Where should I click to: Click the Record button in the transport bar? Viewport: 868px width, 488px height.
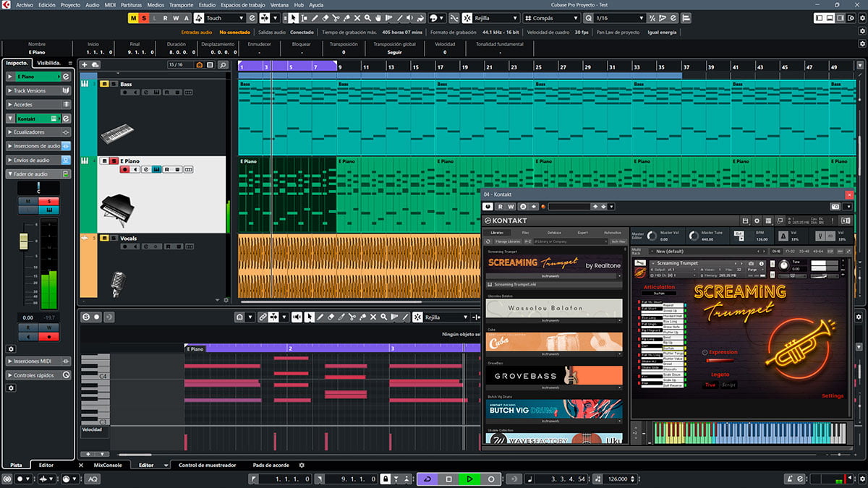point(491,479)
